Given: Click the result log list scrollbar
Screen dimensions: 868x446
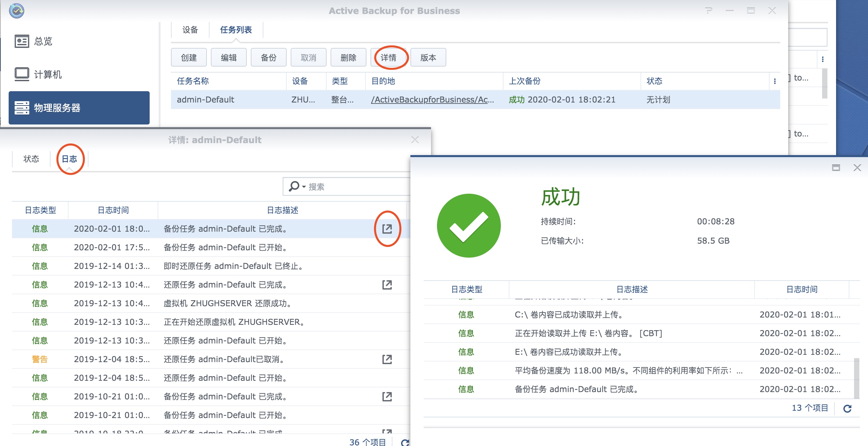Looking at the screenshot, I should [x=857, y=378].
